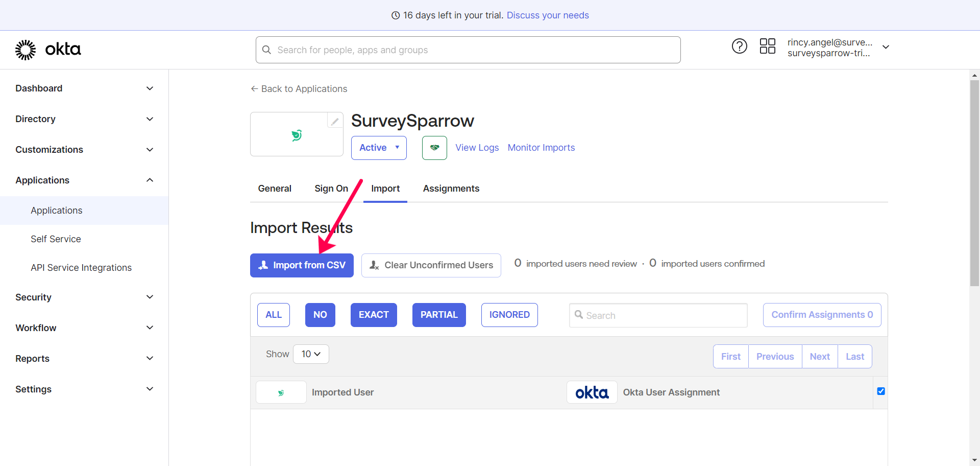Image resolution: width=980 pixels, height=466 pixels.
Task: Open the Monitor Imports link
Action: pos(541,148)
